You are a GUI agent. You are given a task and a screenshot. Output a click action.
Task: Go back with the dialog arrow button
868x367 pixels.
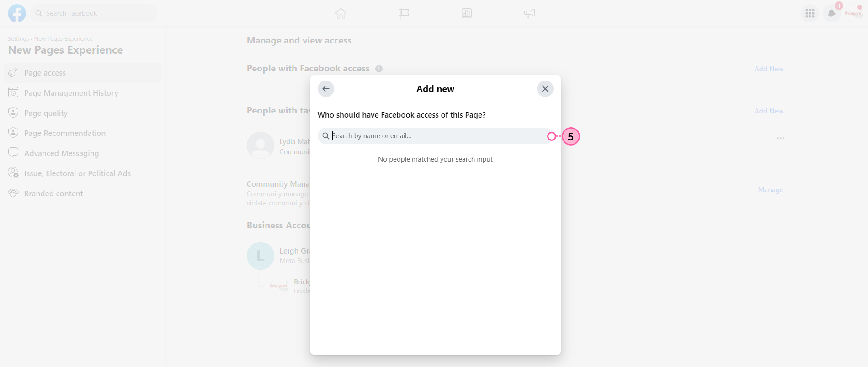point(326,89)
